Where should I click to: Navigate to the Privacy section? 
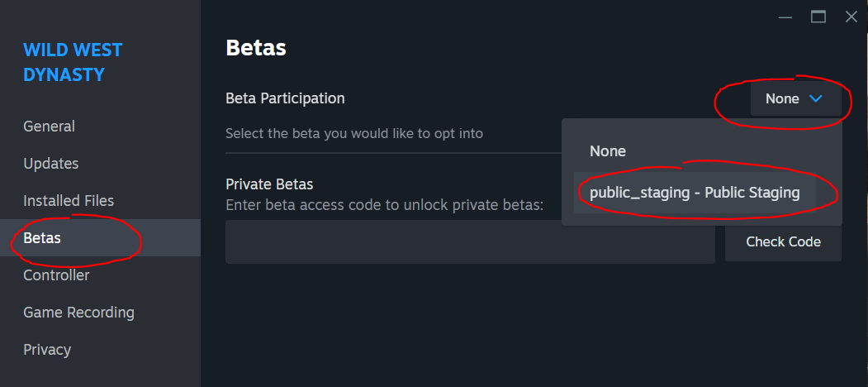pyautogui.click(x=47, y=350)
